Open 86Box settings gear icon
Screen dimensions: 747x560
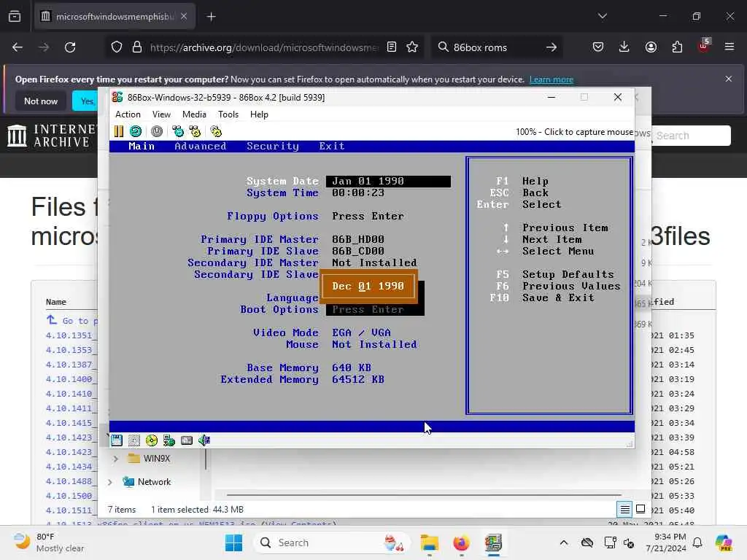click(x=216, y=131)
